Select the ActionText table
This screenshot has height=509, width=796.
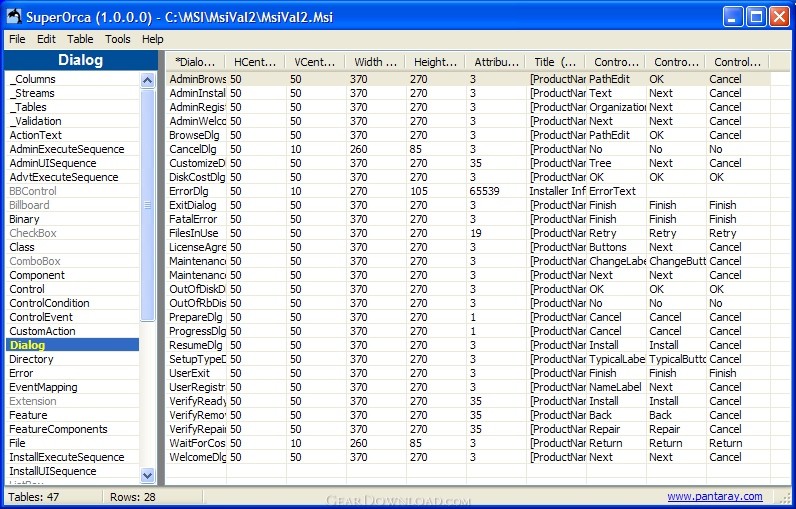pyautogui.click(x=72, y=135)
